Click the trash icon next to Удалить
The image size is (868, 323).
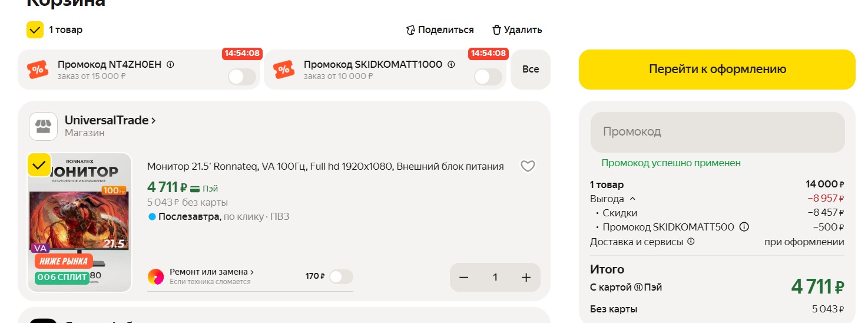pyautogui.click(x=496, y=30)
